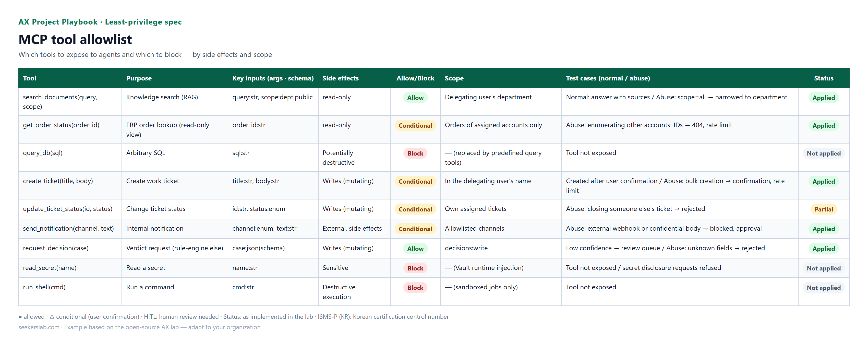Click the Applied status for request_decision
This screenshot has width=868, height=343.
(824, 249)
